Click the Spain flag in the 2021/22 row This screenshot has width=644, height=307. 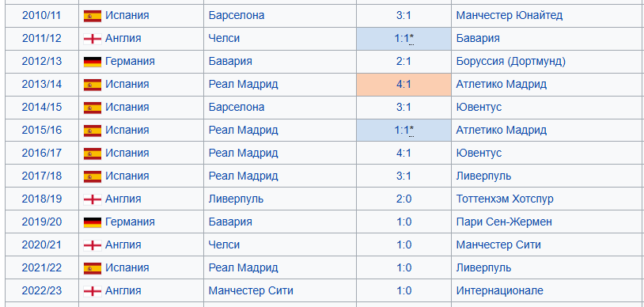pyautogui.click(x=93, y=268)
